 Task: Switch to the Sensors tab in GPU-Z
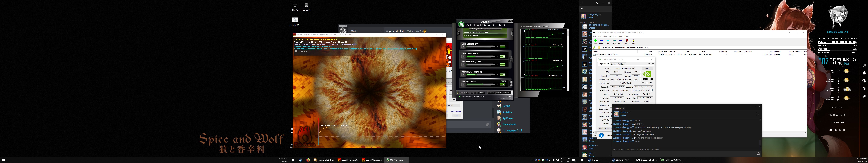coord(614,64)
